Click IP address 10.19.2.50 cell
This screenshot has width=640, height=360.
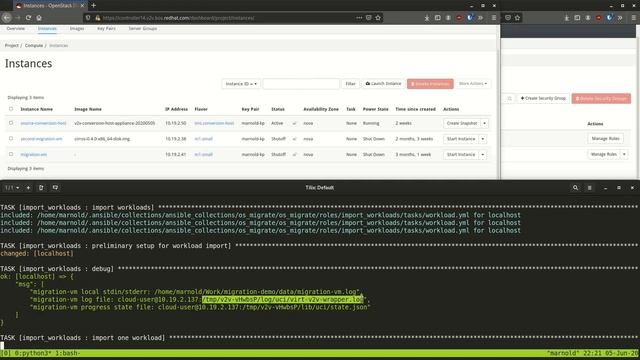pyautogui.click(x=176, y=123)
